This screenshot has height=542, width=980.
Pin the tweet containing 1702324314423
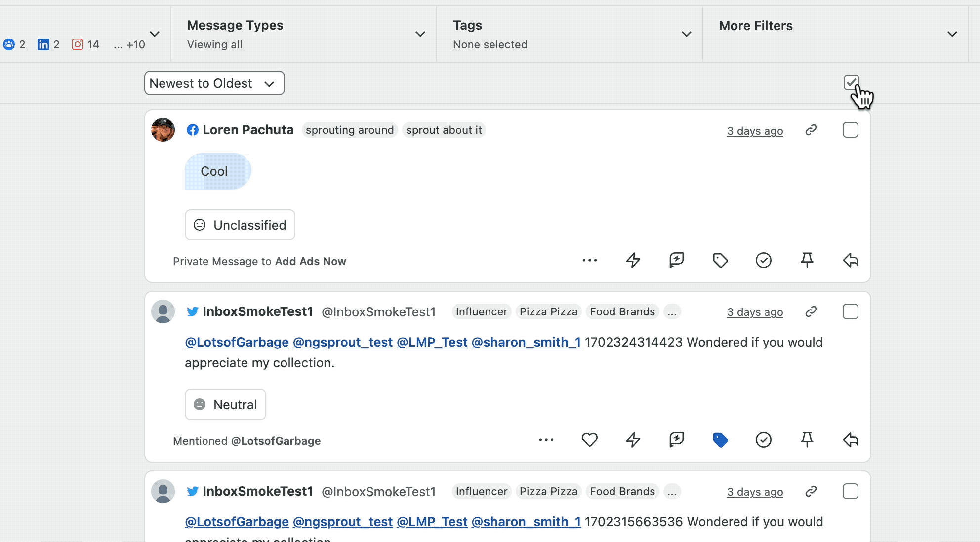807,440
